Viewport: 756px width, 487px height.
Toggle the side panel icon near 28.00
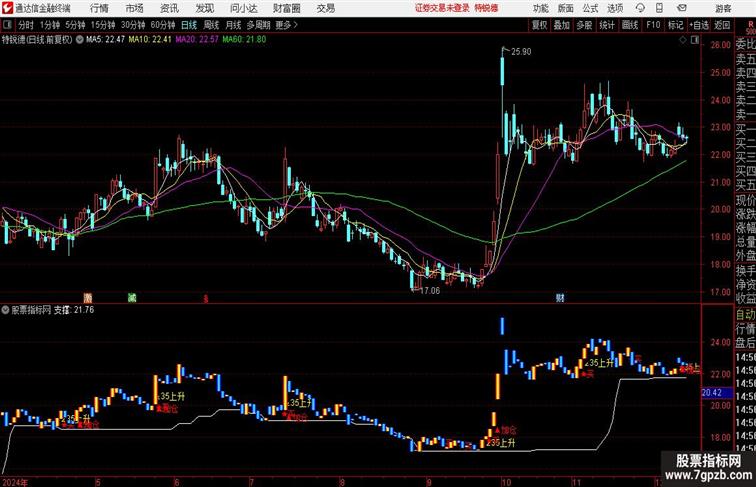coord(695,40)
